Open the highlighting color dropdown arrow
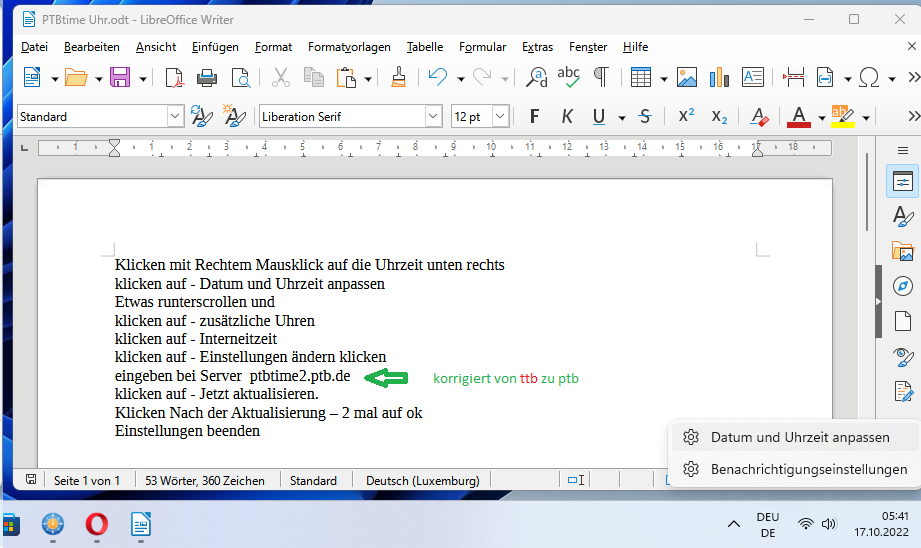Screen dimensions: 921x548 [x=866, y=118]
